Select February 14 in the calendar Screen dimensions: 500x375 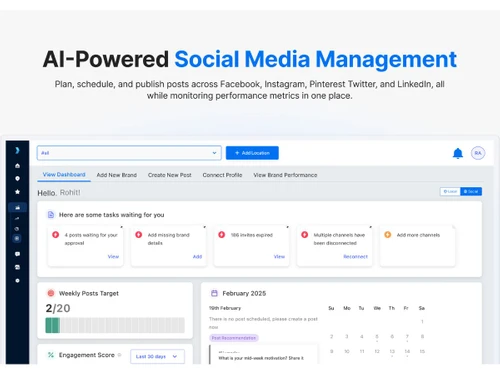(x=407, y=351)
